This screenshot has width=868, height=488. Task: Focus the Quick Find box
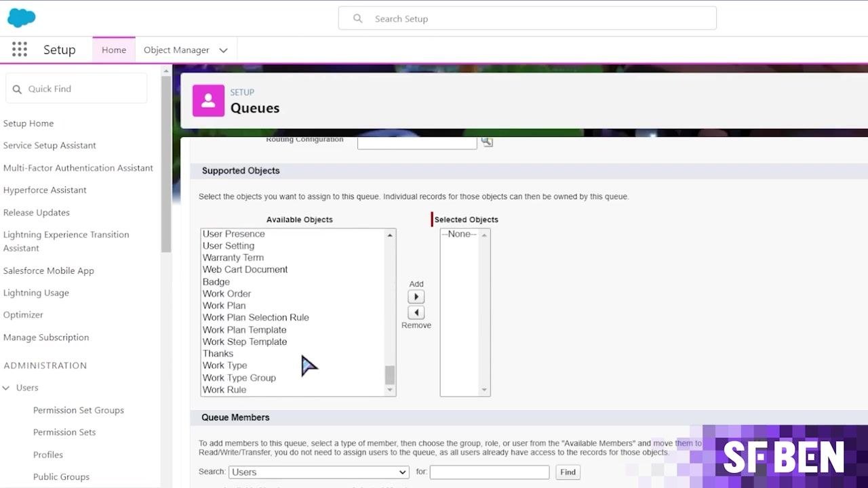tap(77, 89)
